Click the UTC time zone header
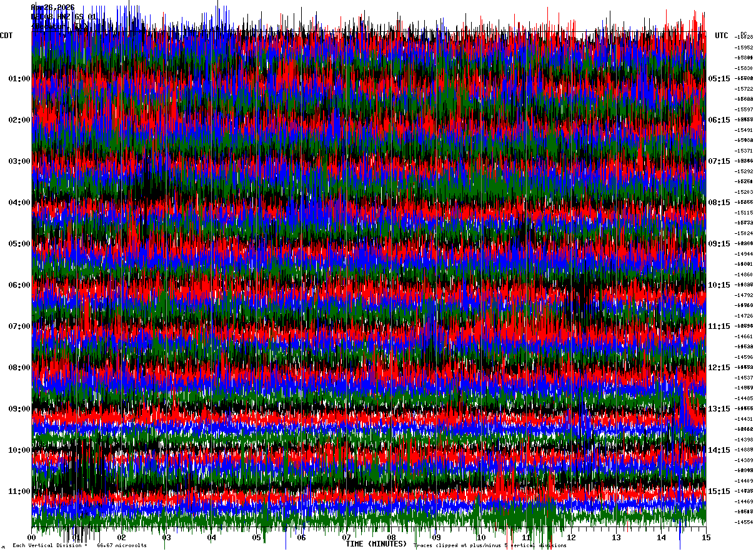 (722, 36)
